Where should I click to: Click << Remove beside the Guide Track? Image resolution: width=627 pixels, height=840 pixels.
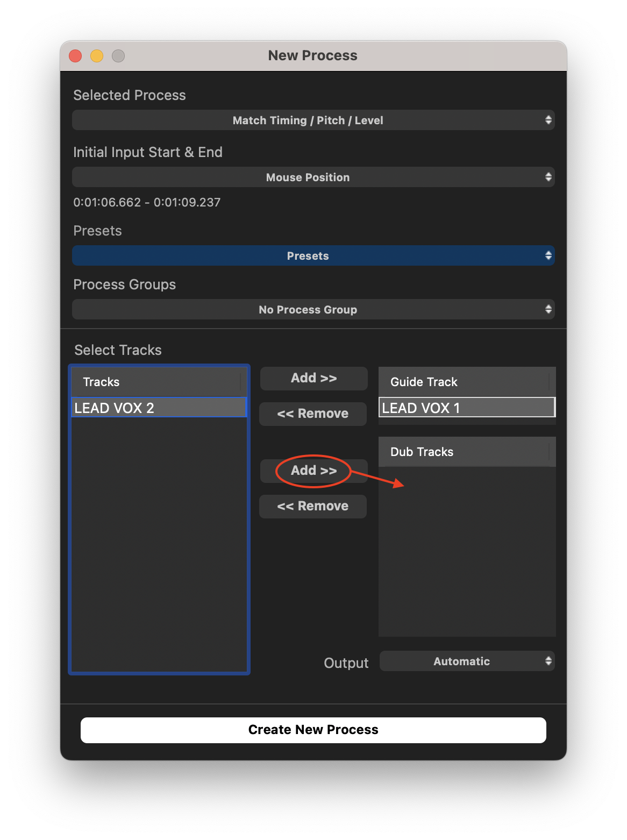point(312,414)
